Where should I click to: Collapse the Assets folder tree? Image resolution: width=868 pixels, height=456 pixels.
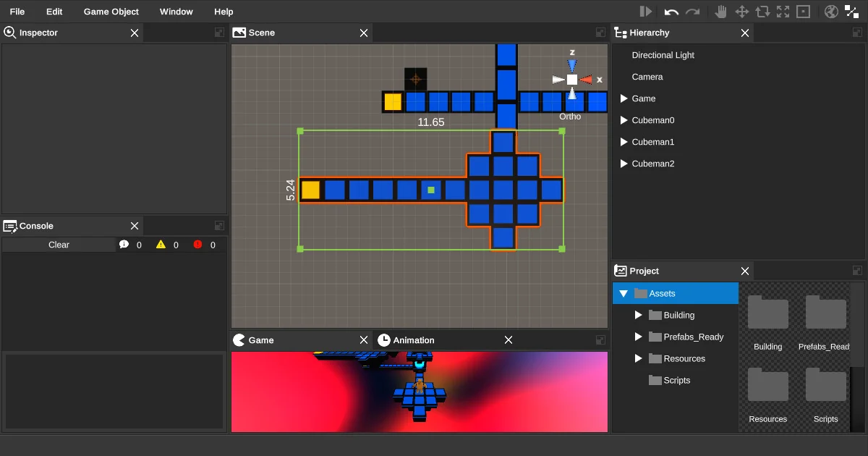(624, 293)
